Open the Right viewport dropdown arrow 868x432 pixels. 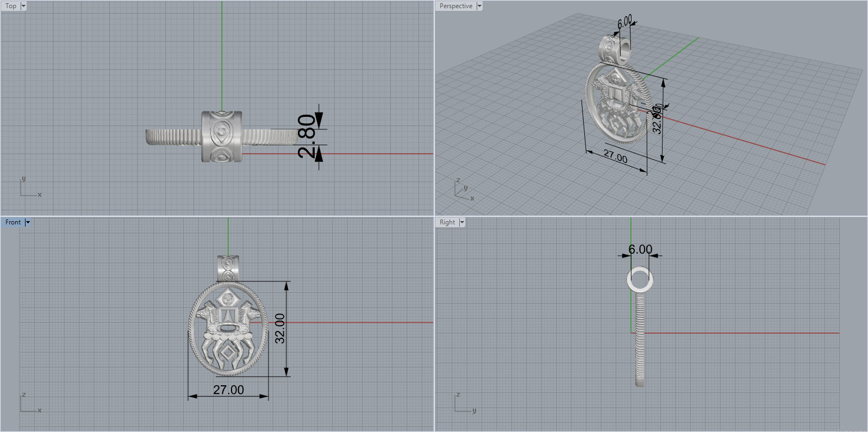(462, 222)
